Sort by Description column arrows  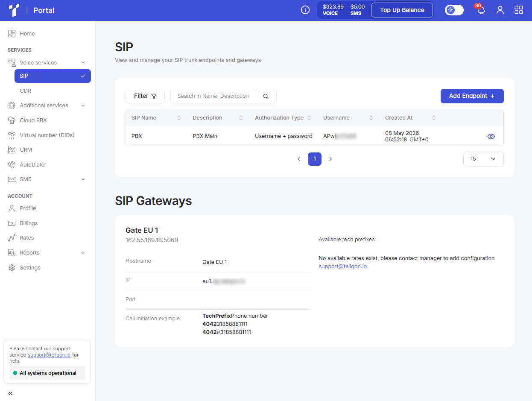[x=241, y=118]
